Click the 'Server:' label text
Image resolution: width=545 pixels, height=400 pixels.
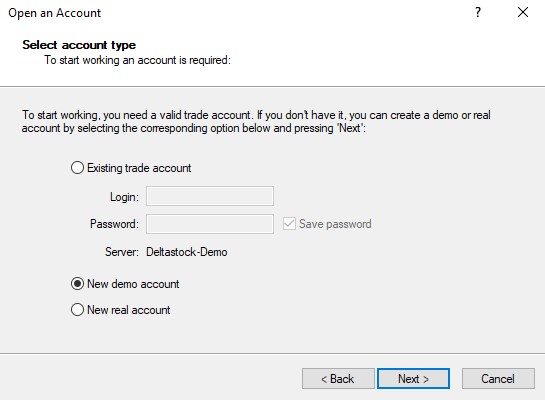[x=122, y=252]
